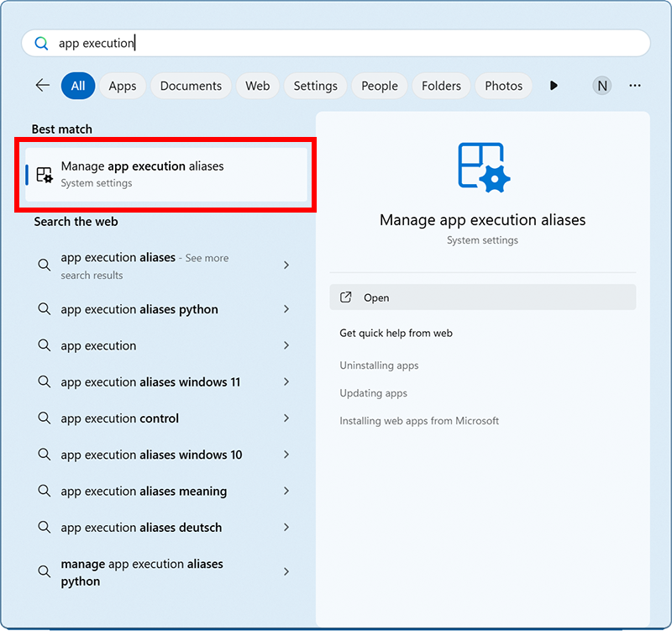Open the 'Uninstalling apps' help link
The image size is (672, 631).
[x=379, y=365]
